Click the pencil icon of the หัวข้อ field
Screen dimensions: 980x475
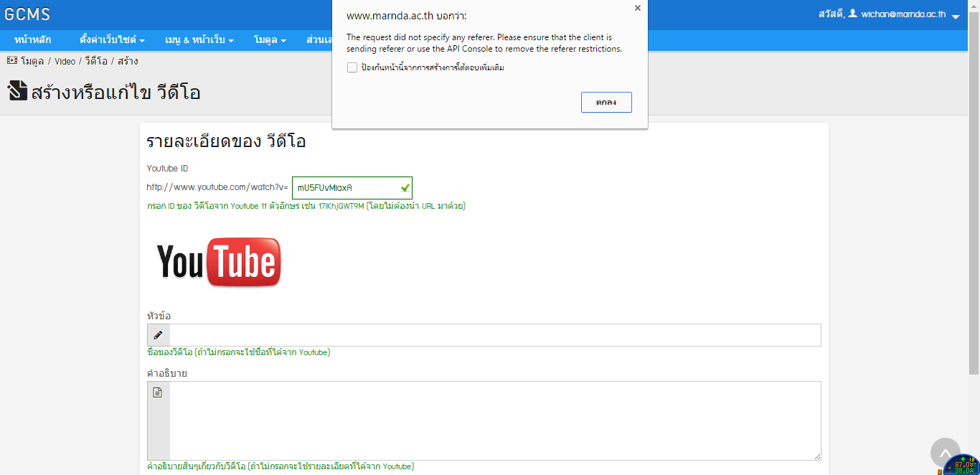[x=159, y=335]
